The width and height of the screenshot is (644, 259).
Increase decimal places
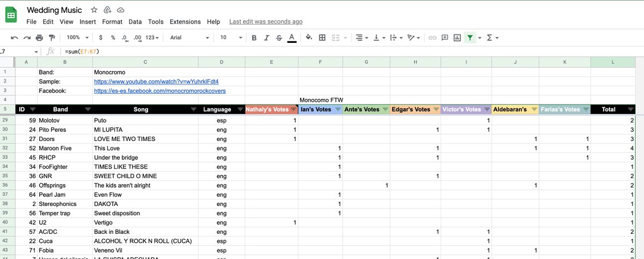click(x=137, y=38)
